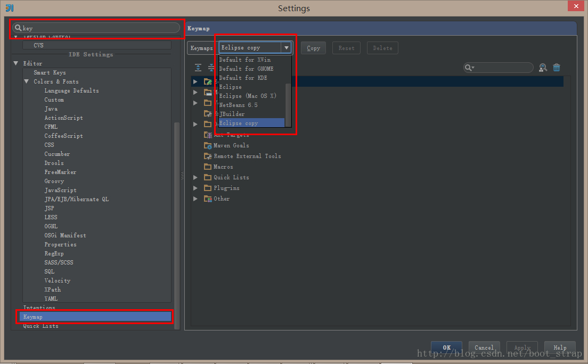Select the Macros keymap row
Viewport: 588px width, 364px height.
224,167
